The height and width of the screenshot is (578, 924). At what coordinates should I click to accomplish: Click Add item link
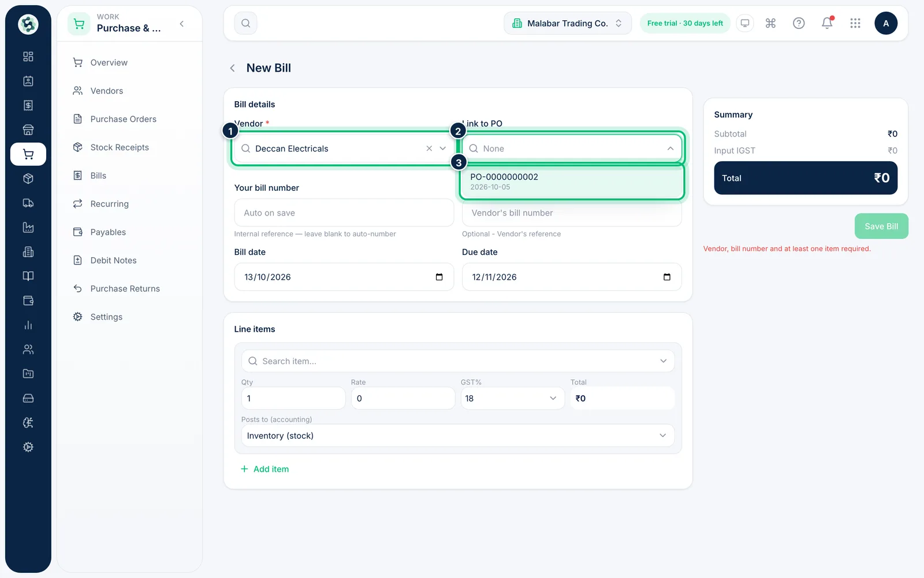coord(265,469)
